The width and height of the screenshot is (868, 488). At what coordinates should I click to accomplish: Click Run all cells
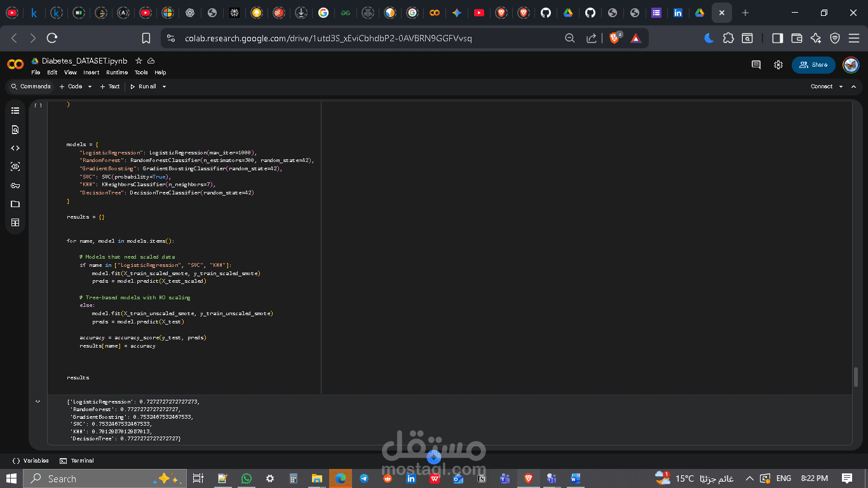click(143, 86)
